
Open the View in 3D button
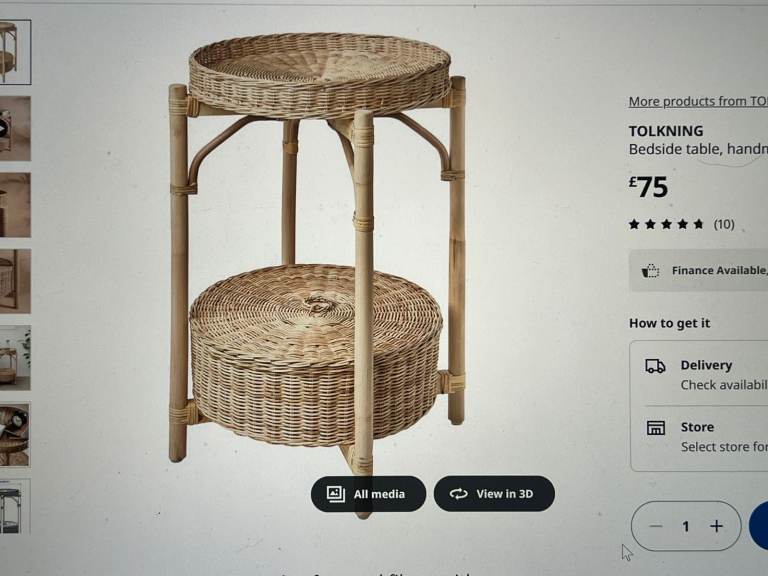pyautogui.click(x=494, y=494)
